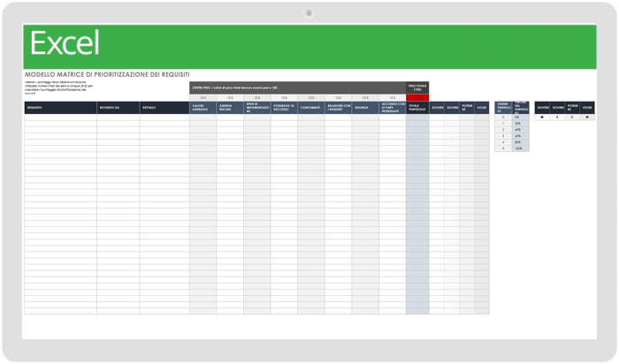This screenshot has height=364, width=619.
Task: Select the TOTALE PUNTEGGIO column header
Action: [417, 108]
